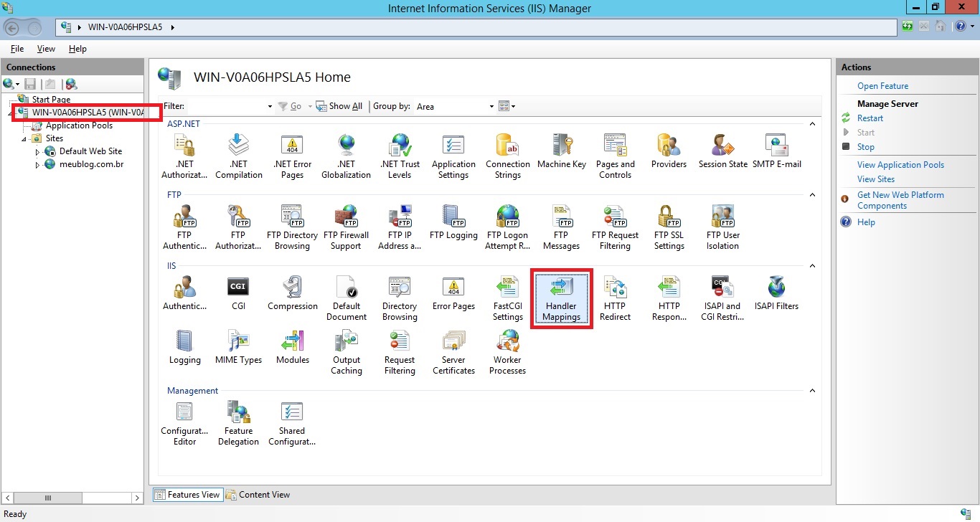Open ISAPI Filters feature

click(776, 293)
